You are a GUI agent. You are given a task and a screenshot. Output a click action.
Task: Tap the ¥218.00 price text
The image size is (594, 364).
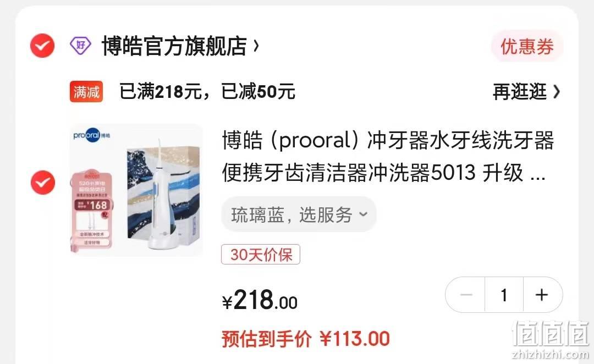click(260, 300)
